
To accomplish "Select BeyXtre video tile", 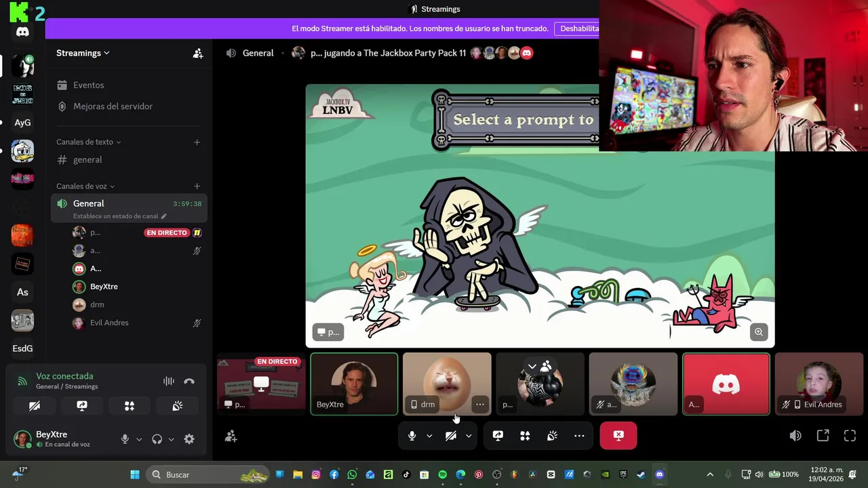I will [354, 384].
